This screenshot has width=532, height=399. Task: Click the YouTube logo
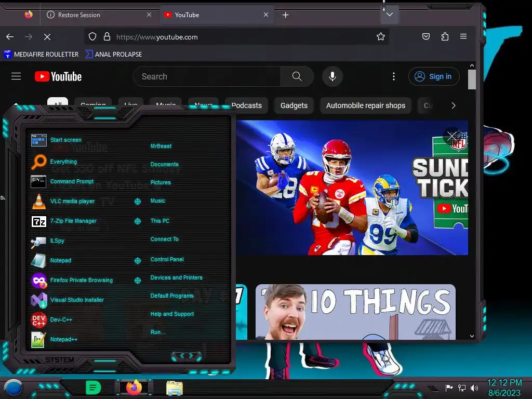tap(58, 76)
